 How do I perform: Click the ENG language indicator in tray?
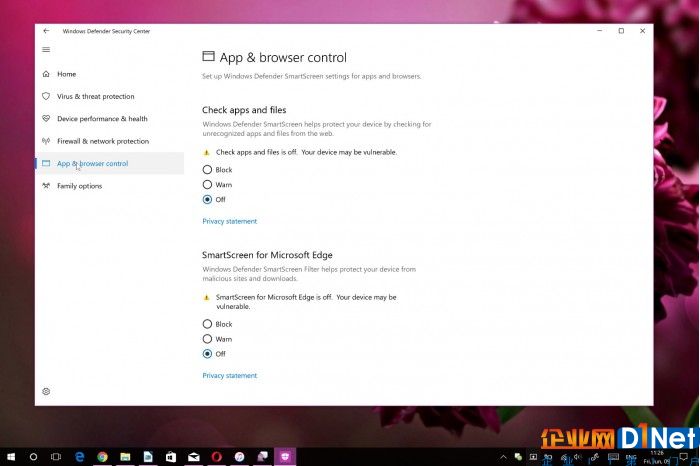pyautogui.click(x=631, y=457)
